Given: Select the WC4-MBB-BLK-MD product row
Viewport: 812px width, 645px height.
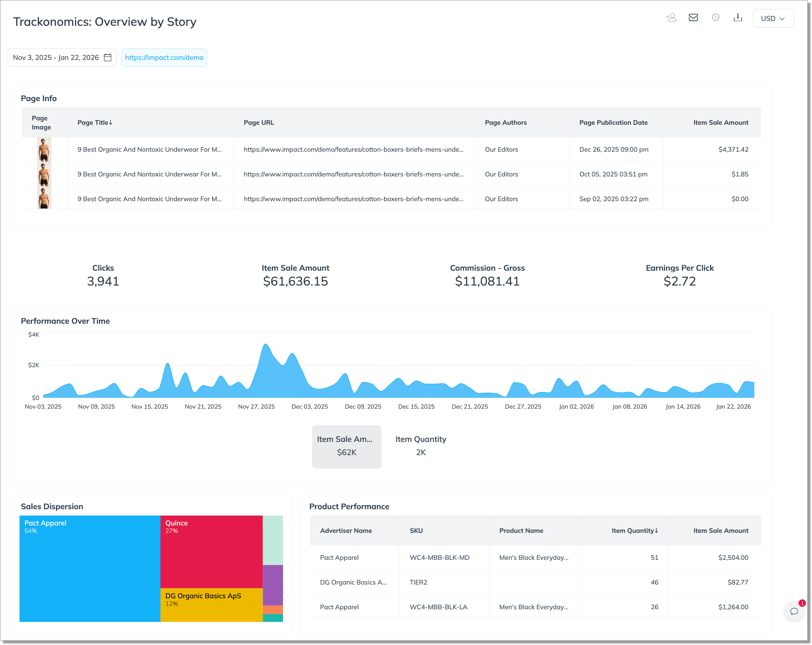Looking at the screenshot, I should point(439,558).
